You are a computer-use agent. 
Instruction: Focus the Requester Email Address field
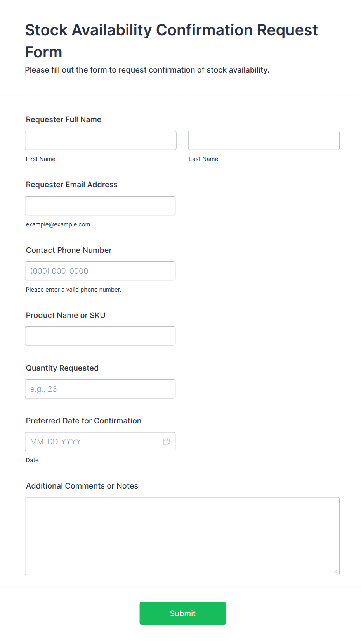pyautogui.click(x=100, y=205)
